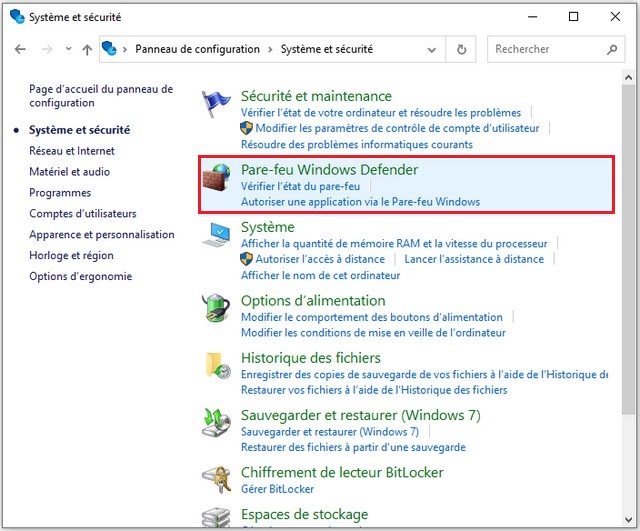
Task: Click Modifier les paramètres de contrôle de compte
Action: (397, 129)
